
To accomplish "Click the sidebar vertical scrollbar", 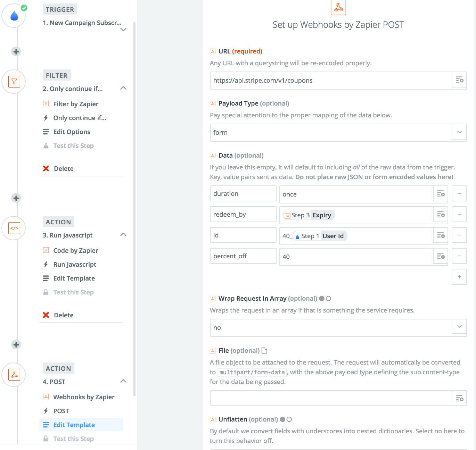I will click(x=134, y=208).
